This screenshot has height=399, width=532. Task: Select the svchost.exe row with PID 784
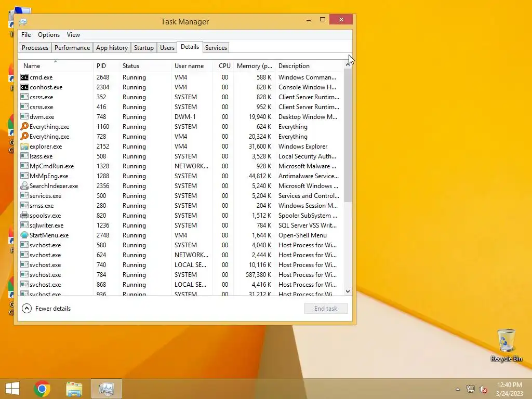[181, 274]
